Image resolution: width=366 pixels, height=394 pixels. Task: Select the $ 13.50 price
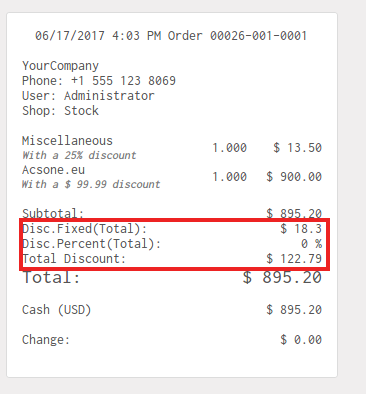[x=297, y=148]
